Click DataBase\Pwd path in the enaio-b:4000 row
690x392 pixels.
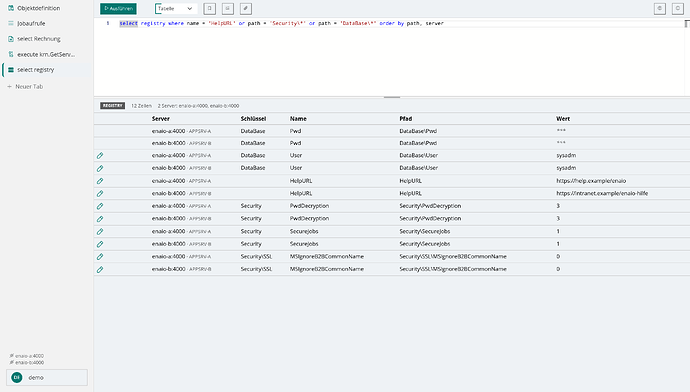[x=418, y=143]
